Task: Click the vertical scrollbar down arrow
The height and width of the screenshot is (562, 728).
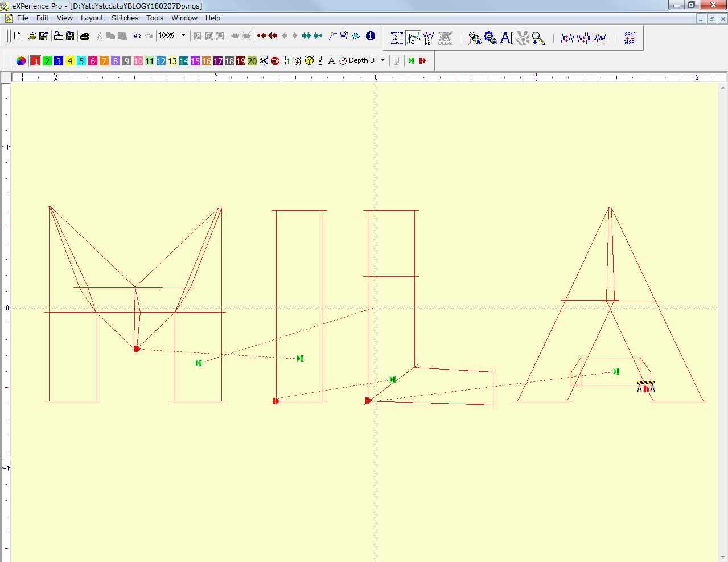Action: pos(723,557)
